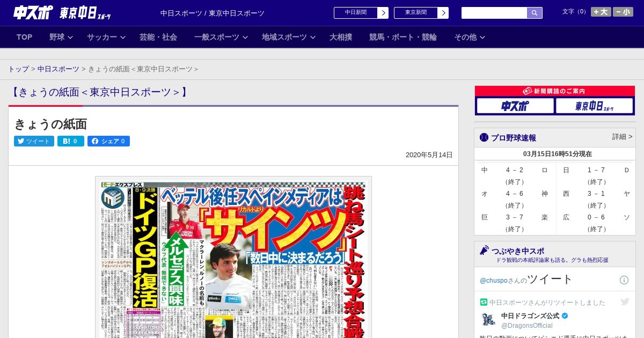The width and height of the screenshot is (644, 338).
Task: Click つぶやき中スポ heading
Action: [518, 251]
